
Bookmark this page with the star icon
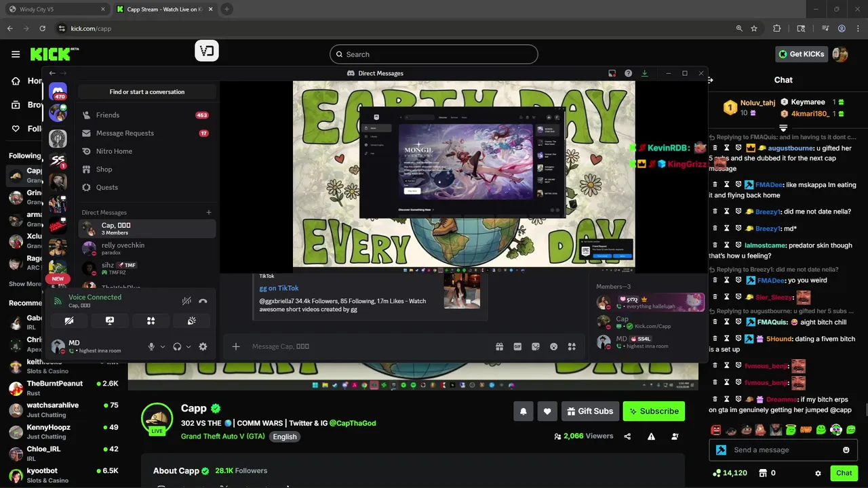click(x=754, y=28)
